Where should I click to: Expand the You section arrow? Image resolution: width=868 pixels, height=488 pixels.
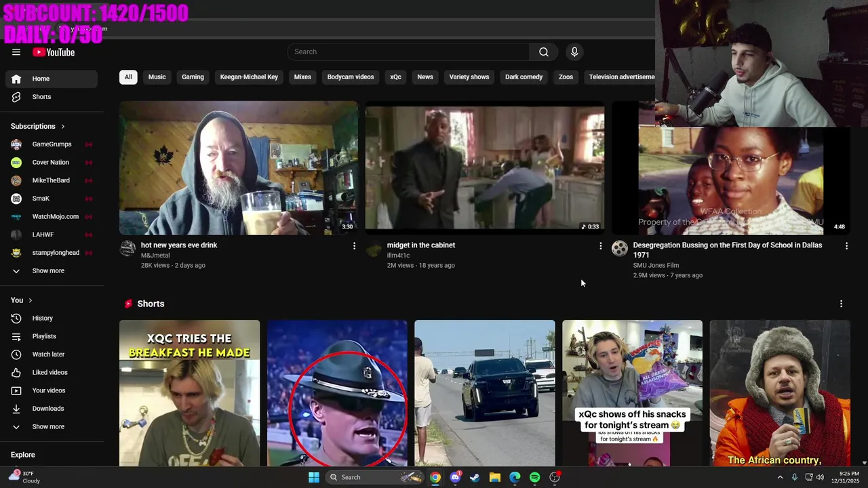tap(30, 300)
